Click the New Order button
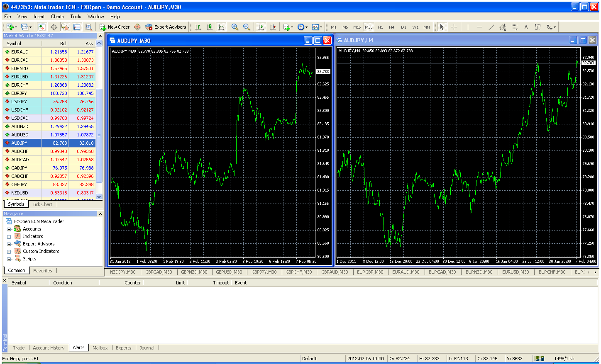601x364 pixels. [115, 27]
